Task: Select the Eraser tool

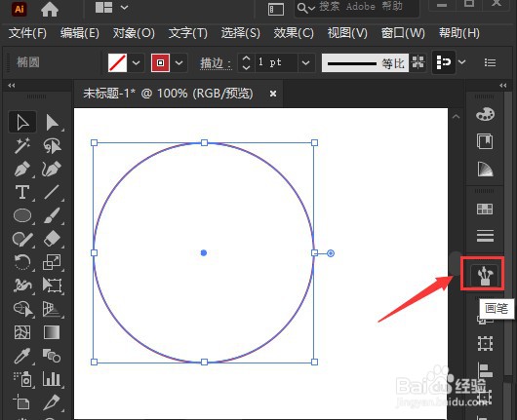Action: point(52,239)
